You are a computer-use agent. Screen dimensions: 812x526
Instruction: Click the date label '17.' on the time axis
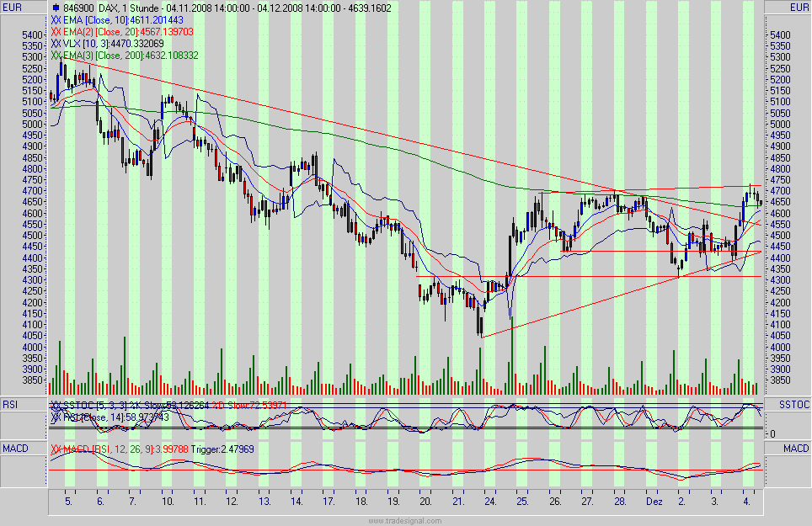pyautogui.click(x=329, y=502)
